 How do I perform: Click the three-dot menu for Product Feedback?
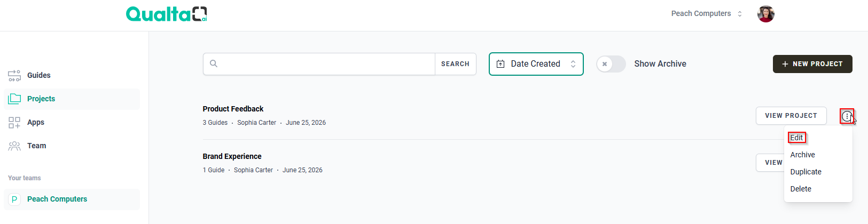coord(847,116)
